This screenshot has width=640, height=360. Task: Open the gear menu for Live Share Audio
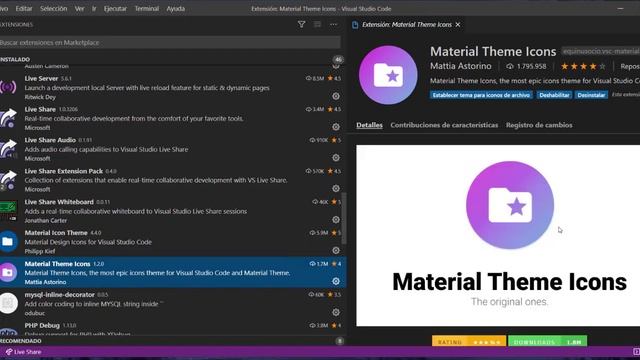coord(336,158)
